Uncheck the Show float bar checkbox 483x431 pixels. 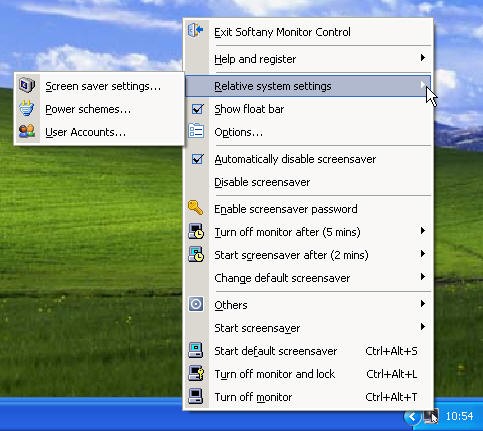197,109
